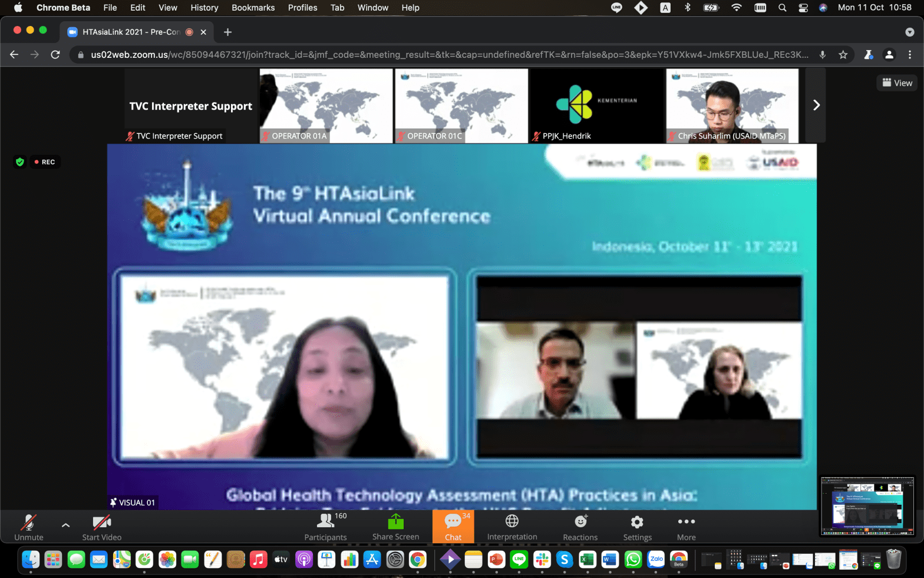Click the green encryption shield icon

(x=20, y=162)
